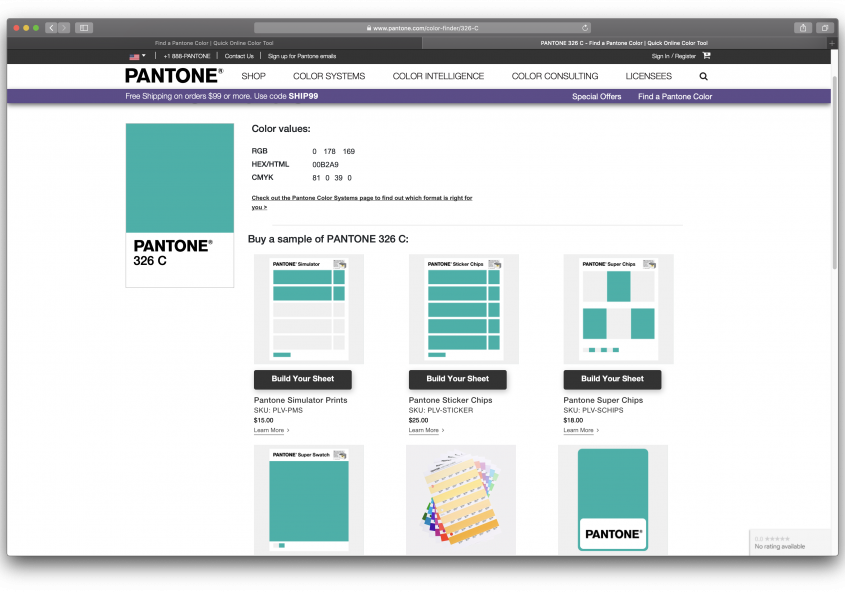Viewport: 845px width, 592px height.
Task: Click the search magnifier icon in the nav
Action: (x=703, y=76)
